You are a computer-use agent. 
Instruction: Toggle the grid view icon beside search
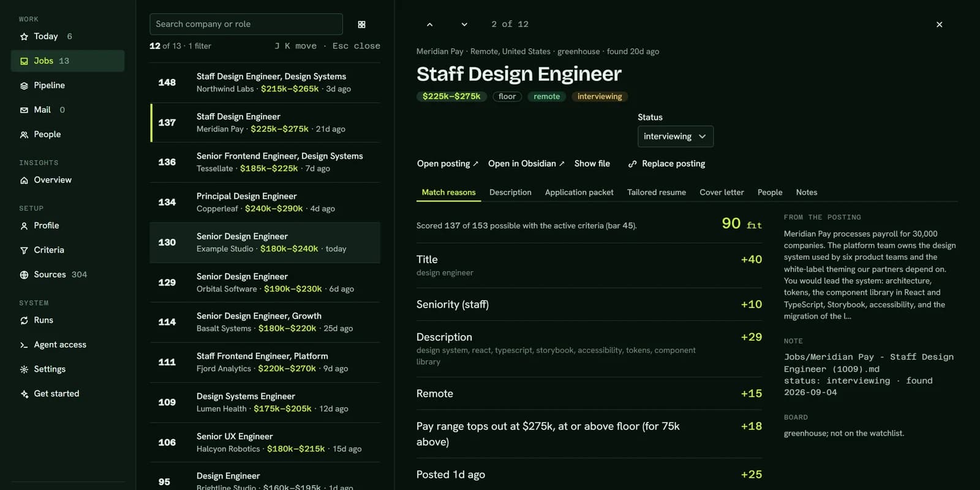pos(361,24)
